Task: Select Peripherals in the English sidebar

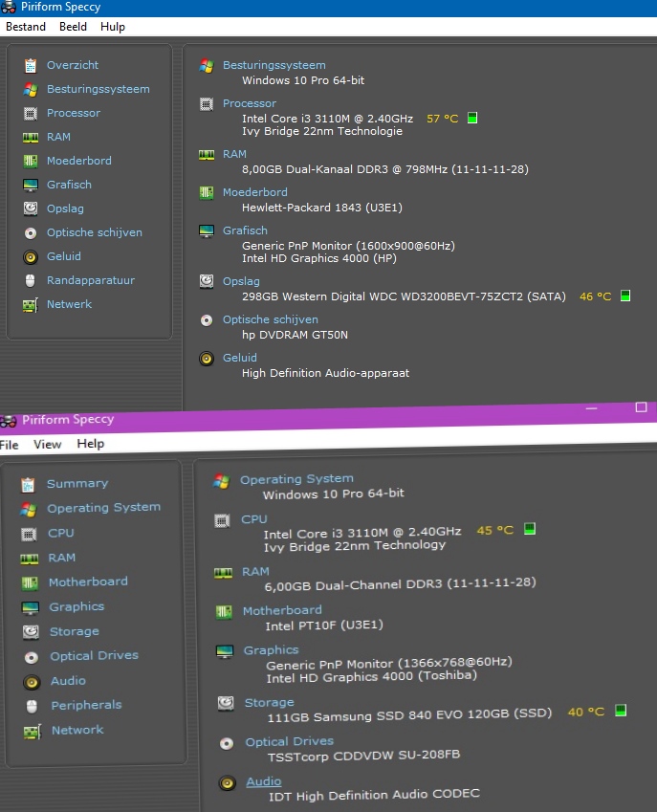Action: 86,705
